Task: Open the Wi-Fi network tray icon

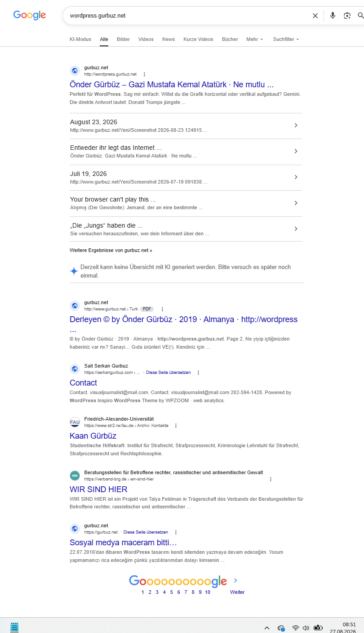Action: 295,628
